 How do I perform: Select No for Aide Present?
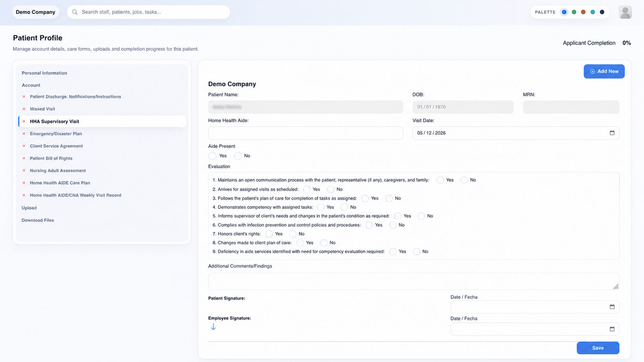click(238, 156)
